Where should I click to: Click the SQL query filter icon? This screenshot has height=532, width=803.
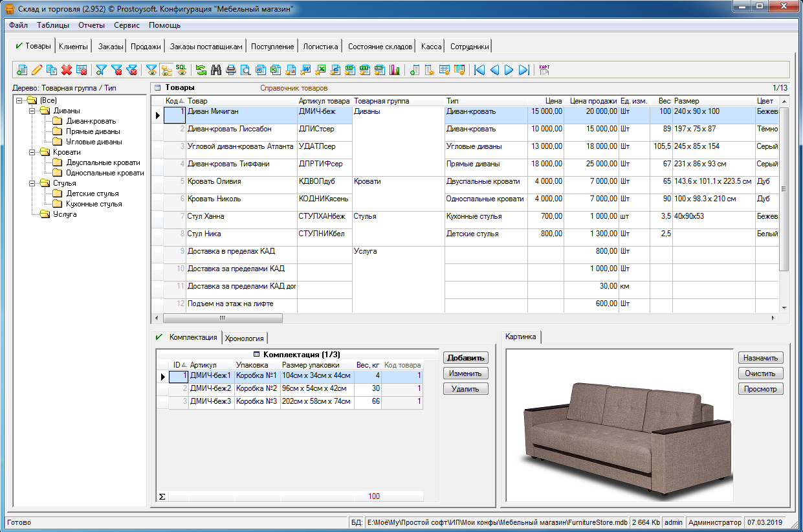(x=181, y=70)
